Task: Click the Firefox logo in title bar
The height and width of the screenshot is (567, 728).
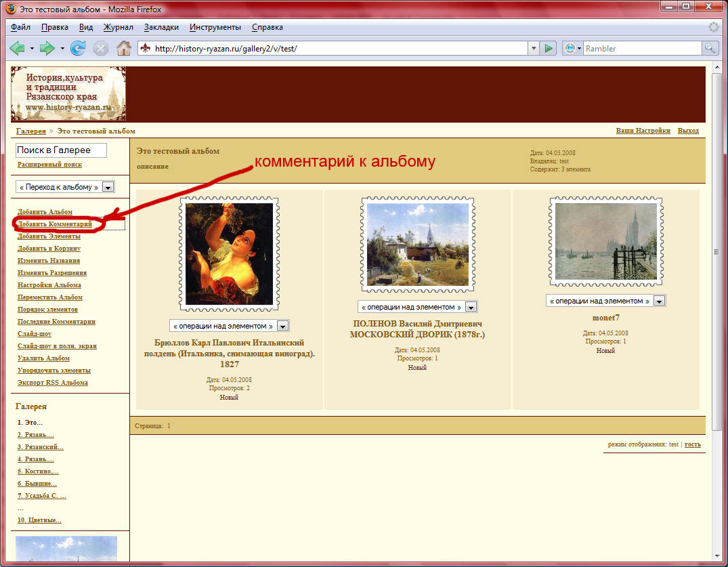Action: (11, 9)
